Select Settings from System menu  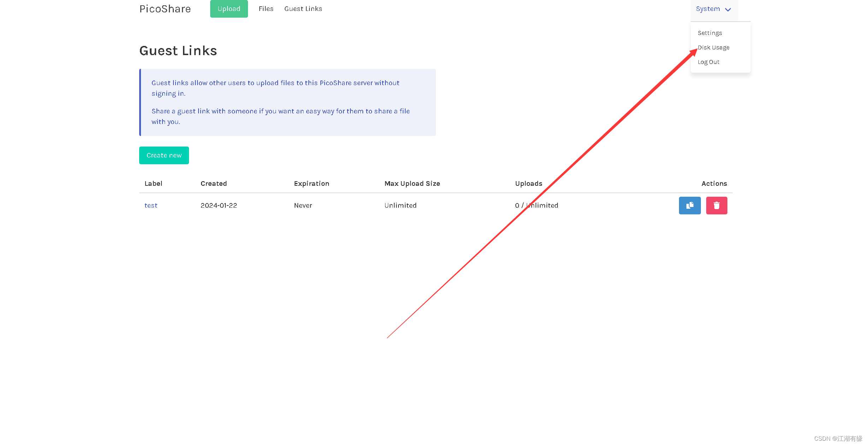pos(709,33)
